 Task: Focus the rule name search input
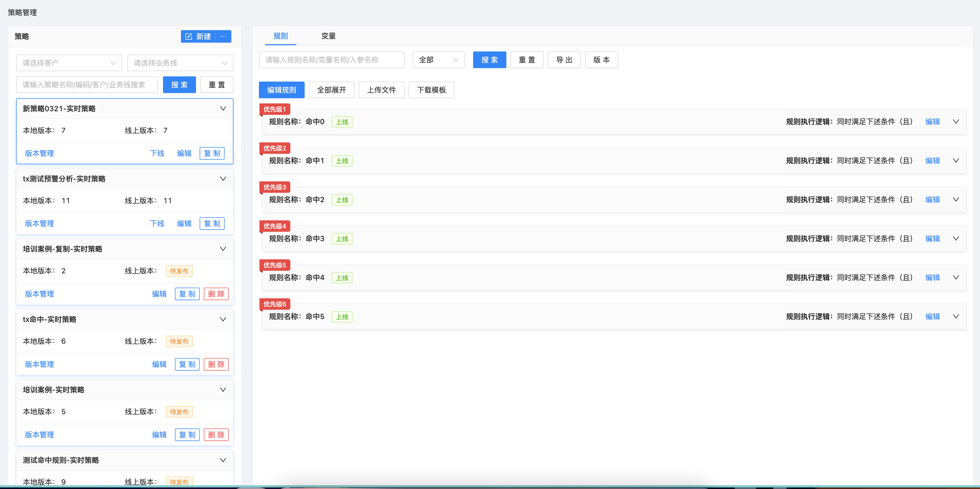[x=331, y=60]
